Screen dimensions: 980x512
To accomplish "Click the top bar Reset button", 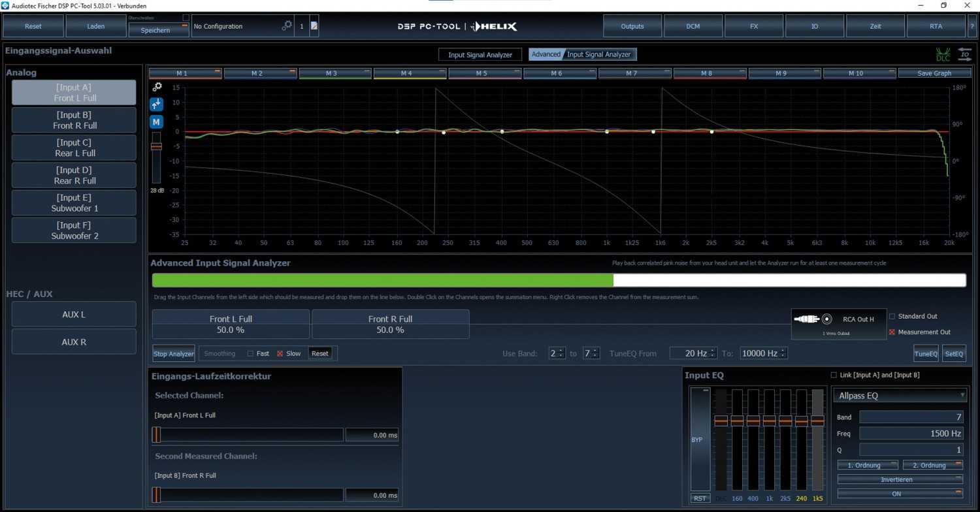I will point(33,26).
